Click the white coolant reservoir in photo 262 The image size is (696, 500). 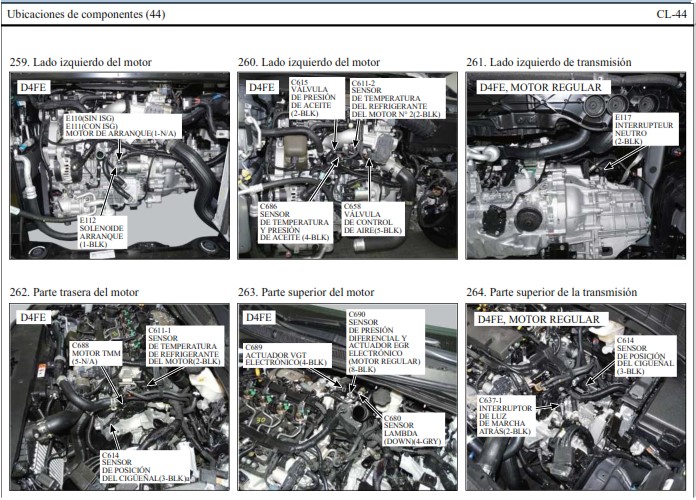(206, 385)
